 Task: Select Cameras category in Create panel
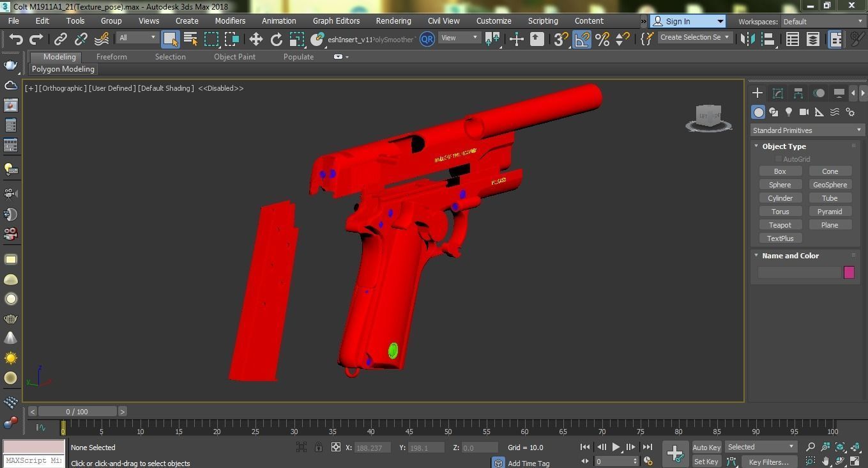pyautogui.click(x=804, y=112)
